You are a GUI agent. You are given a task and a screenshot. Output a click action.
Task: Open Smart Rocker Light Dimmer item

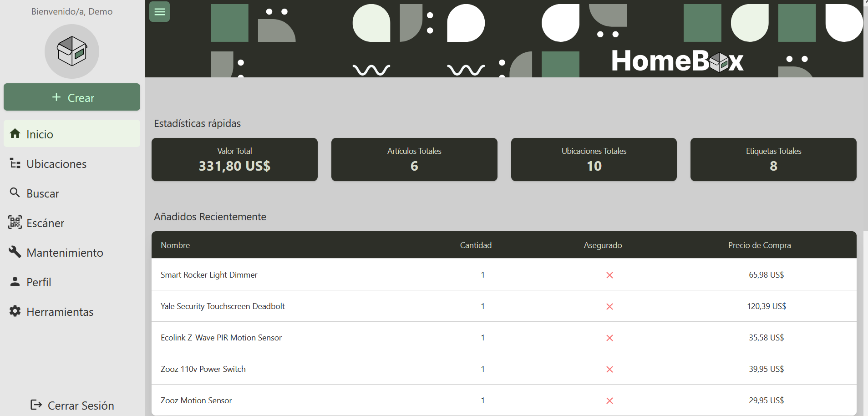[x=209, y=275]
